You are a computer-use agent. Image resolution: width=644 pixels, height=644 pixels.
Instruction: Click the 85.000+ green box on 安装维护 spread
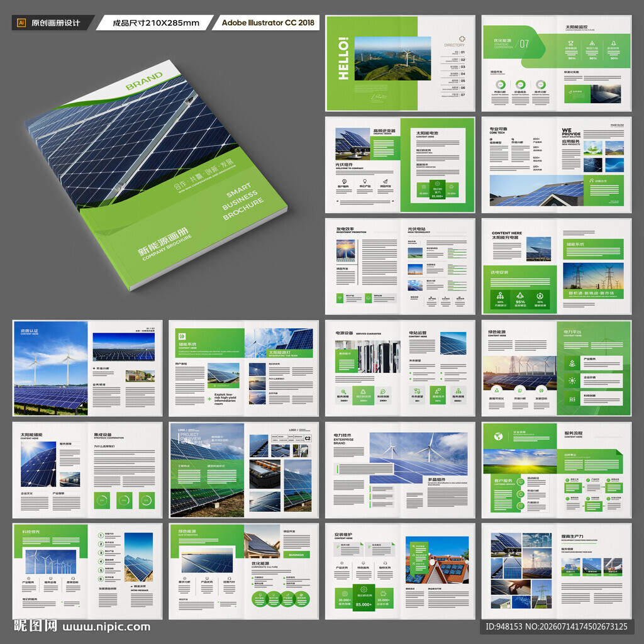[364, 597]
